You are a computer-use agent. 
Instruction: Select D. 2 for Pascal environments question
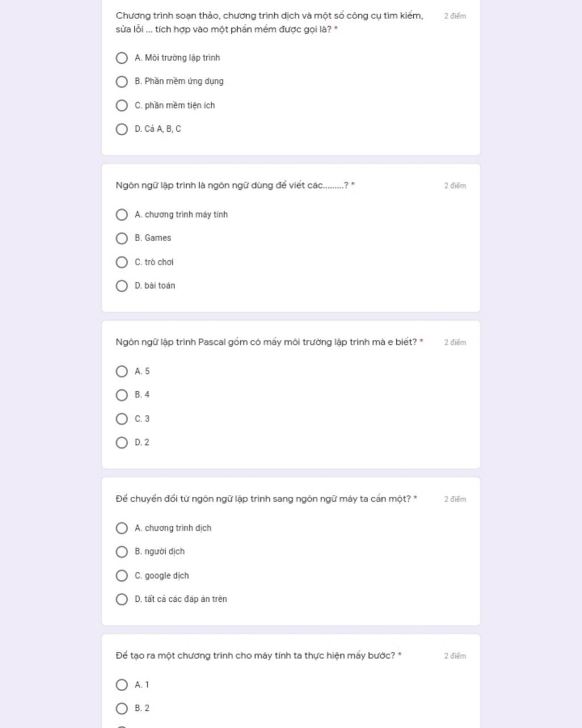[x=122, y=443]
